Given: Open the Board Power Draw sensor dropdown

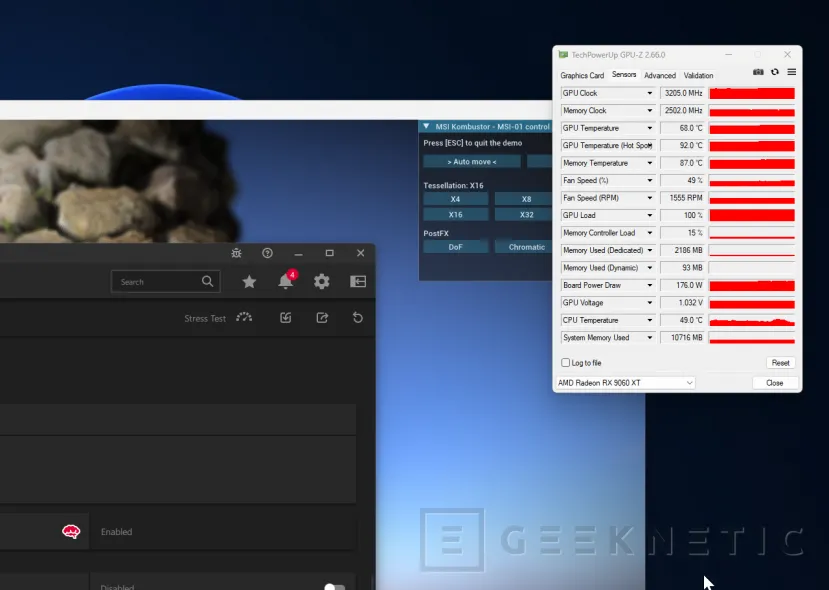Looking at the screenshot, I should 650,285.
